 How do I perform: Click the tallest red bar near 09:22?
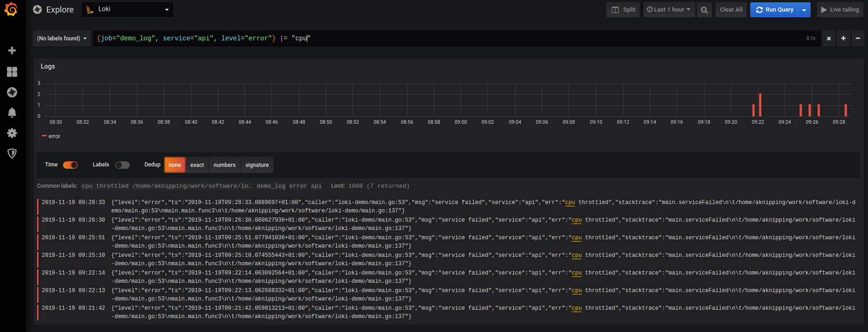point(760,105)
